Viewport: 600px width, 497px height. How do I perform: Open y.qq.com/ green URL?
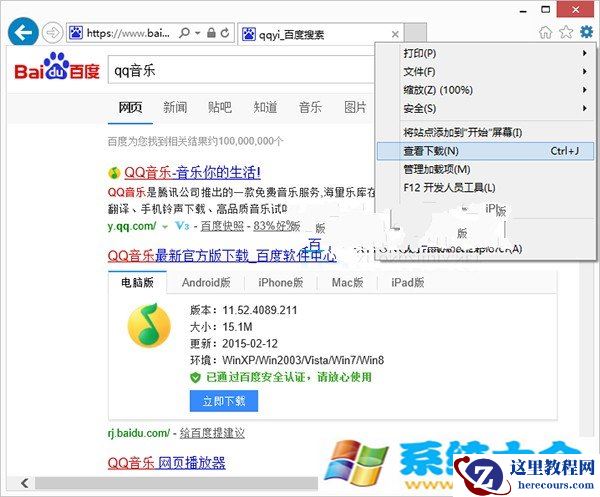(x=132, y=226)
